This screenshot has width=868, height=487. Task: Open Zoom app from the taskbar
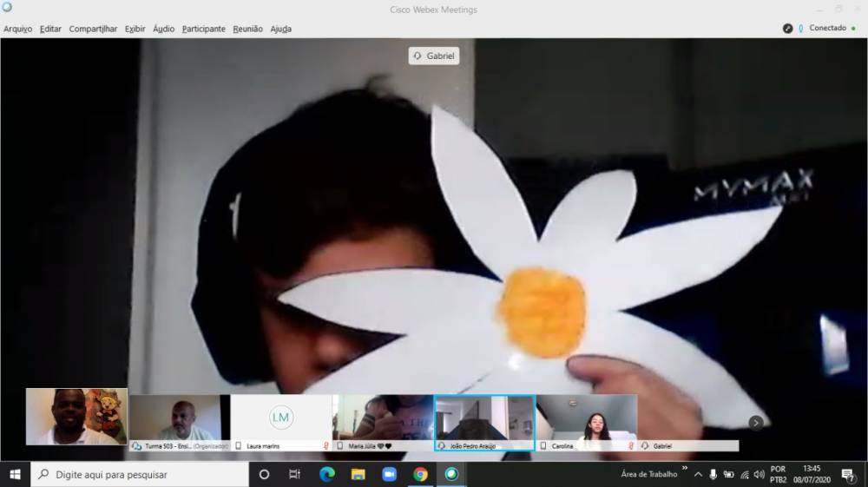(x=389, y=474)
